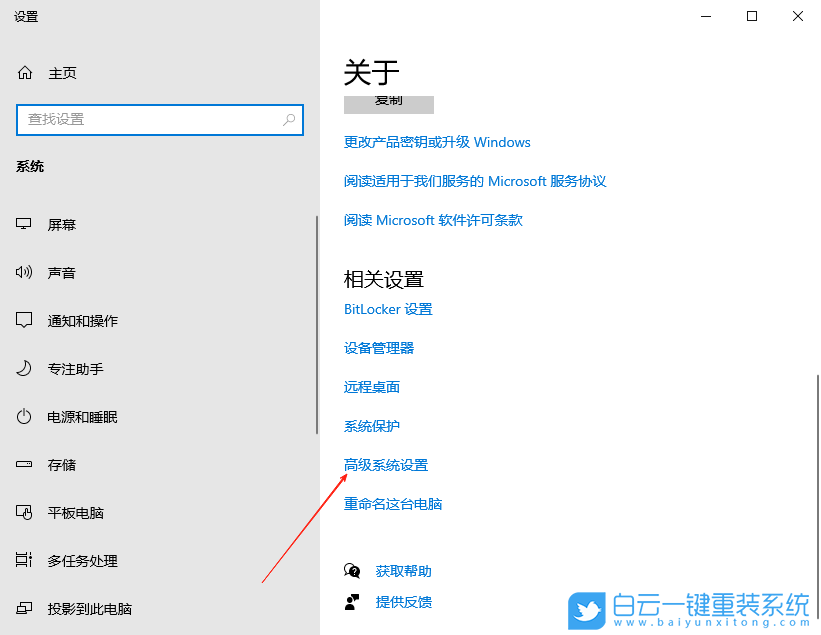The height and width of the screenshot is (635, 821).
Task: Open 系统保护 system protection link
Action: tap(372, 425)
